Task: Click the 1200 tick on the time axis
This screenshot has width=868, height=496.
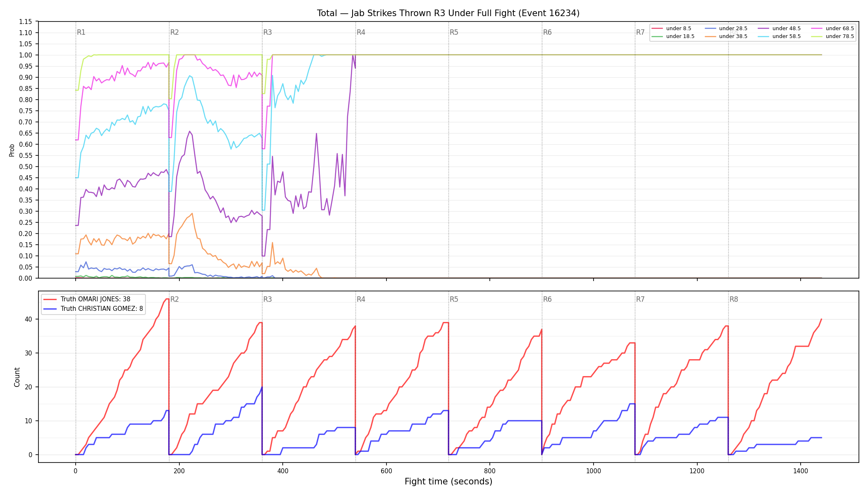Action: click(697, 471)
